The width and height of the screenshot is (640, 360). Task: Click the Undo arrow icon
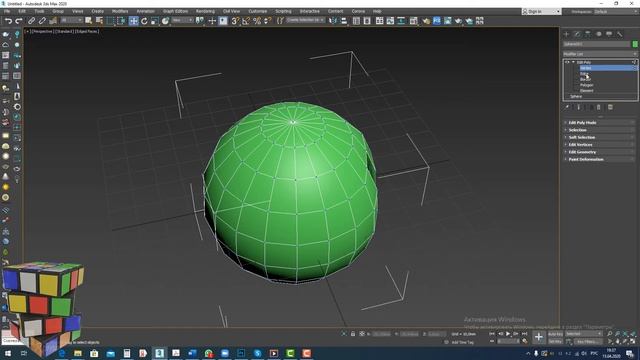pyautogui.click(x=8, y=21)
